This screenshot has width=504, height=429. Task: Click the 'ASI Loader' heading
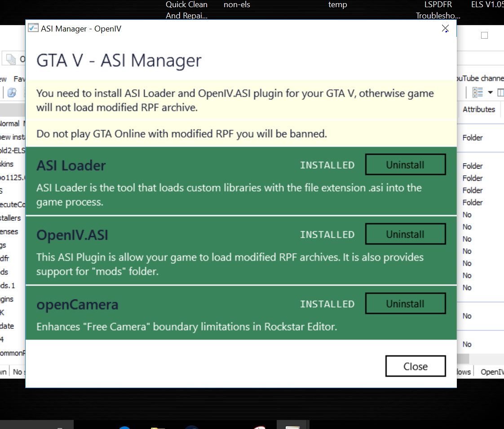[71, 165]
